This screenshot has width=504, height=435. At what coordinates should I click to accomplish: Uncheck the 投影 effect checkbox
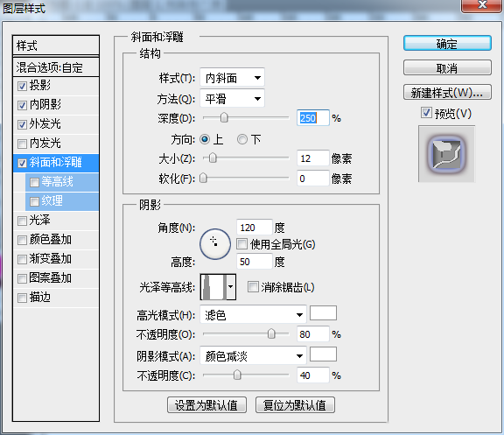pos(22,86)
